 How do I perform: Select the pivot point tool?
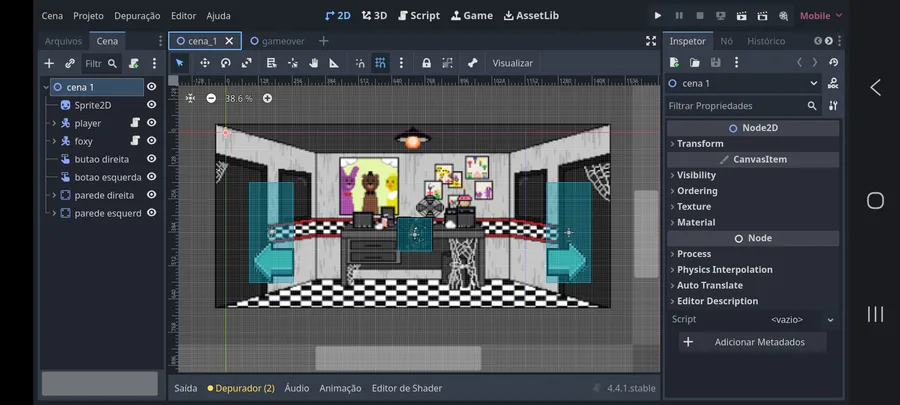tap(293, 63)
